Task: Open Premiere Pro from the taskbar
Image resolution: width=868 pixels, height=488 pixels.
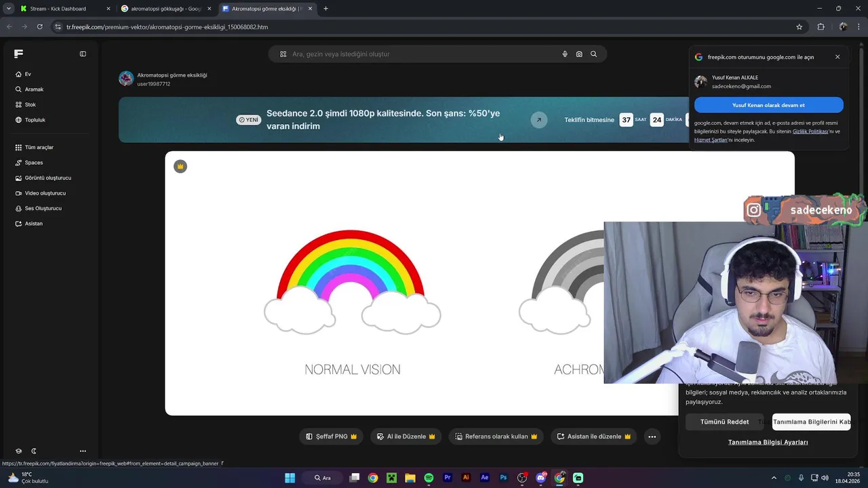Action: [x=448, y=478]
